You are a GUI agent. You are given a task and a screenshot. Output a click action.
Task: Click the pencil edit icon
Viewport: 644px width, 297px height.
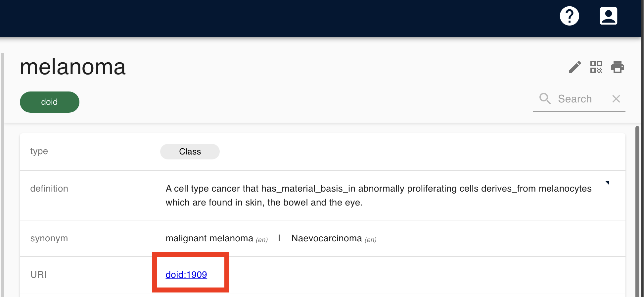click(575, 67)
